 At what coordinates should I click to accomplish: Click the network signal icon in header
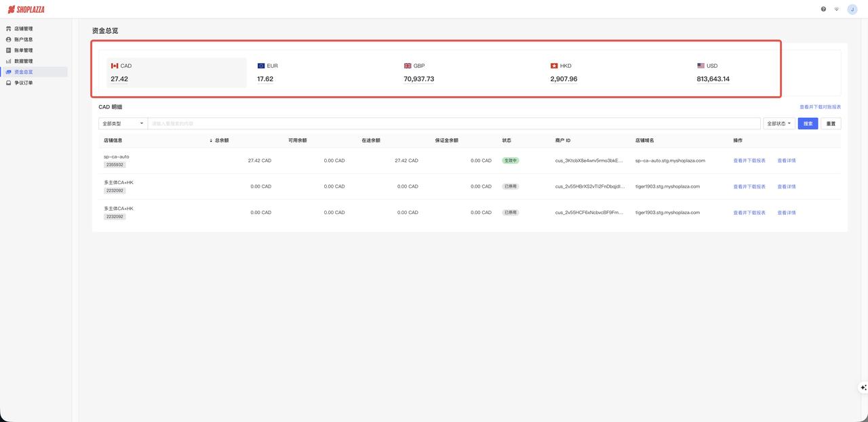click(837, 9)
